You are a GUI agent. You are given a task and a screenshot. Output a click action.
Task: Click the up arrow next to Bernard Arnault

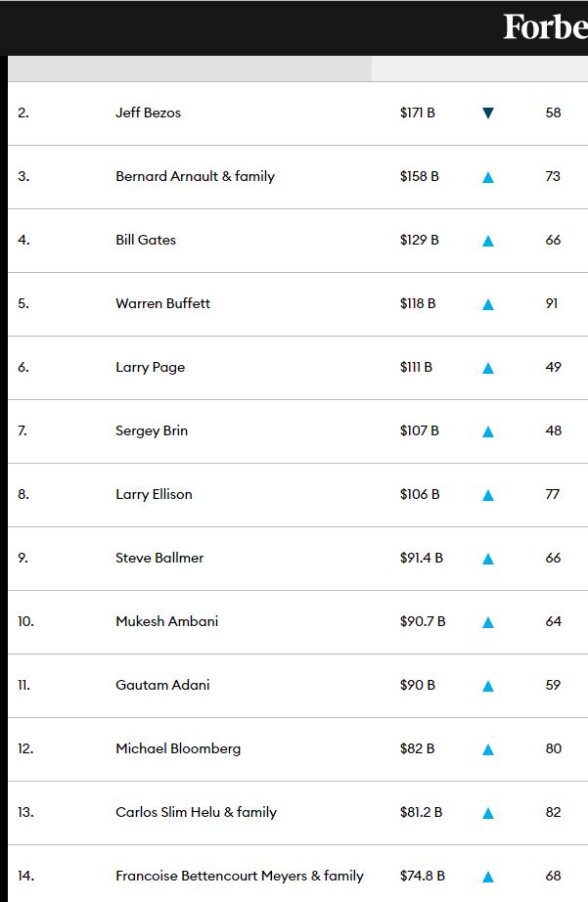tap(488, 177)
